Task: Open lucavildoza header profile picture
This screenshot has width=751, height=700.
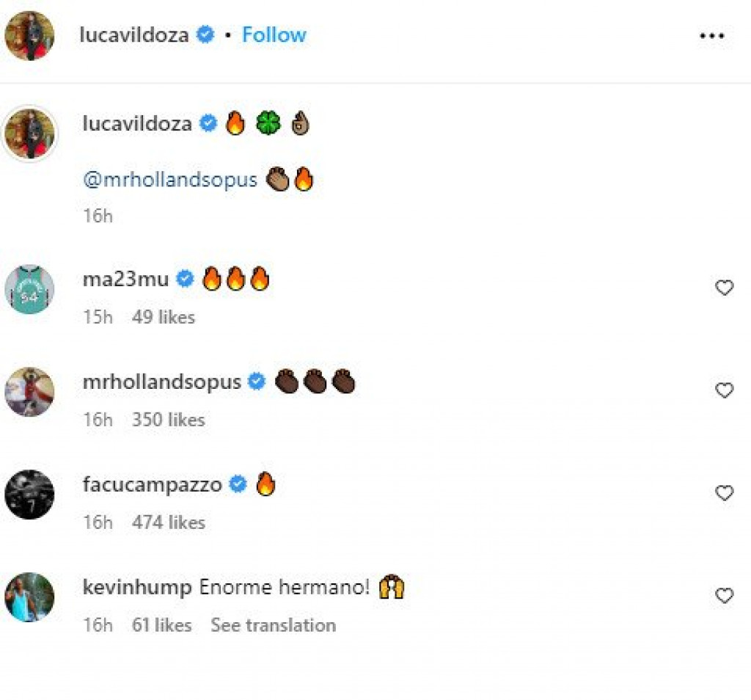Action: pos(29,35)
